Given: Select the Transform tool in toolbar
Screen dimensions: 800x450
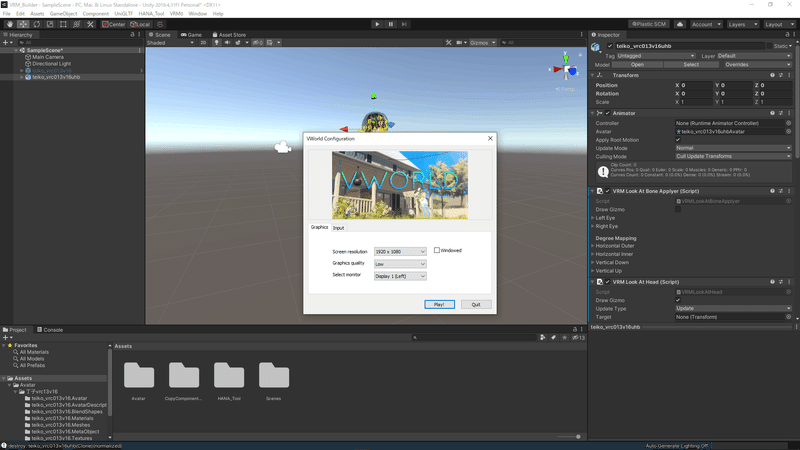Looking at the screenshot, I should pos(76,24).
